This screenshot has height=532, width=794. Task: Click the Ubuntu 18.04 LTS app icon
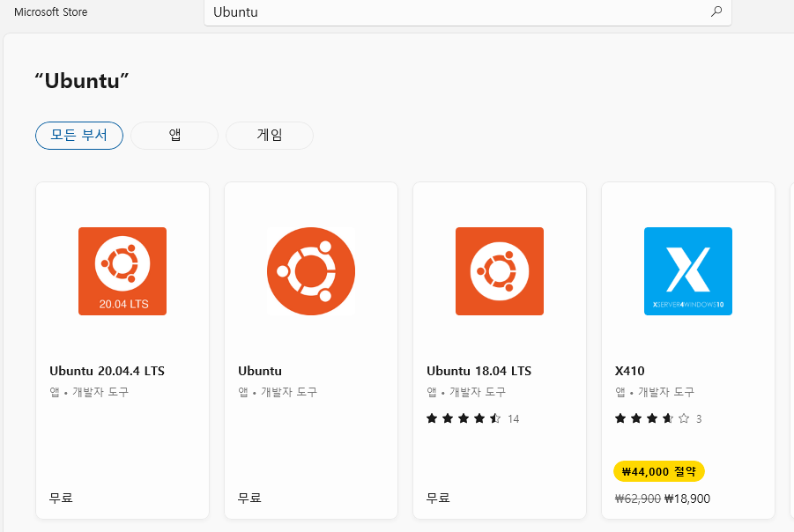[x=500, y=271]
